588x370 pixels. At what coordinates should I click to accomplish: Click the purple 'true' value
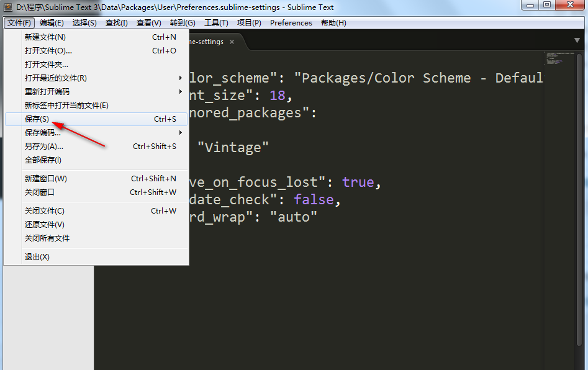[x=358, y=182]
